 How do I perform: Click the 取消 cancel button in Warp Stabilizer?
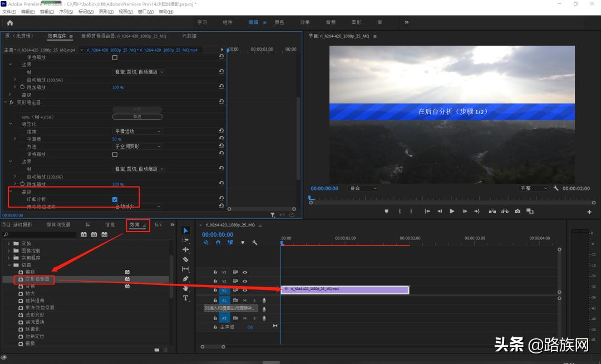tap(137, 116)
